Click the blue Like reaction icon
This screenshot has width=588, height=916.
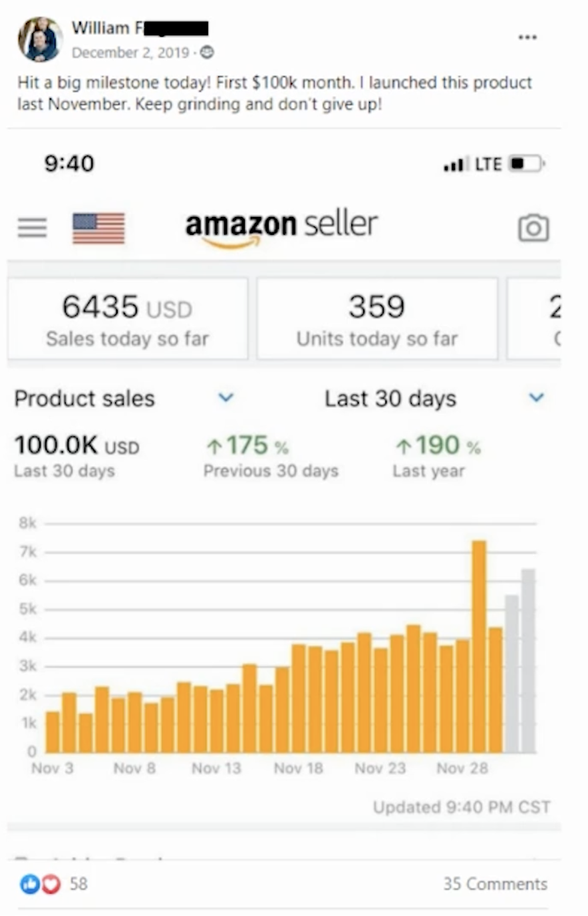tap(30, 884)
